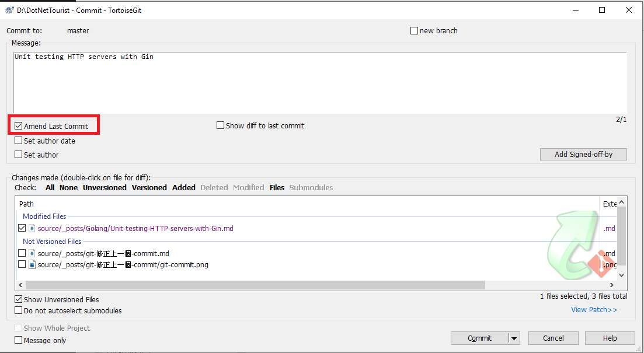The image size is (644, 353).
Task: Disable Show Unversioned Files
Action: [x=18, y=299]
